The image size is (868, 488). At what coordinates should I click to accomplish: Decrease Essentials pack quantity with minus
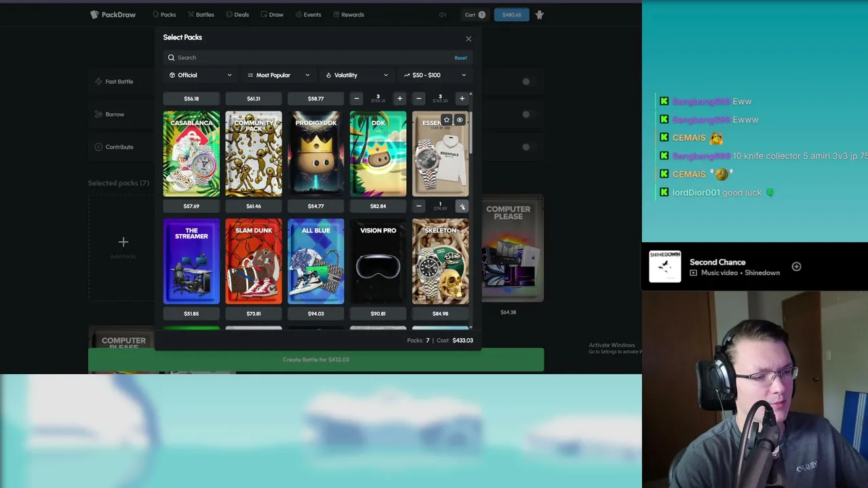pyautogui.click(x=418, y=206)
